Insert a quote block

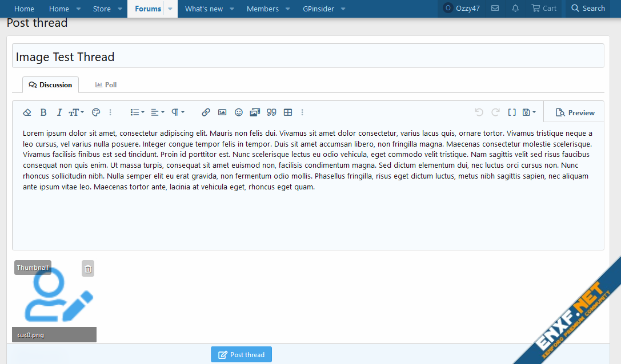271,112
